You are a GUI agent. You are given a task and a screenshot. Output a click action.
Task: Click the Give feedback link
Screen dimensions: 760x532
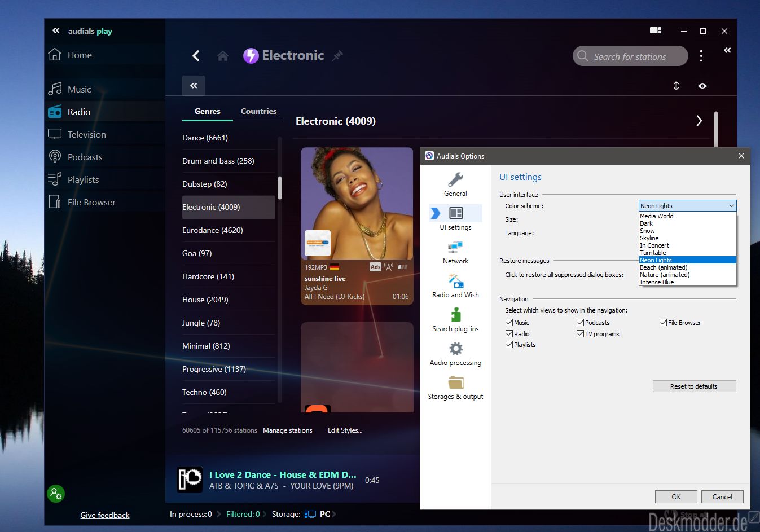[104, 515]
